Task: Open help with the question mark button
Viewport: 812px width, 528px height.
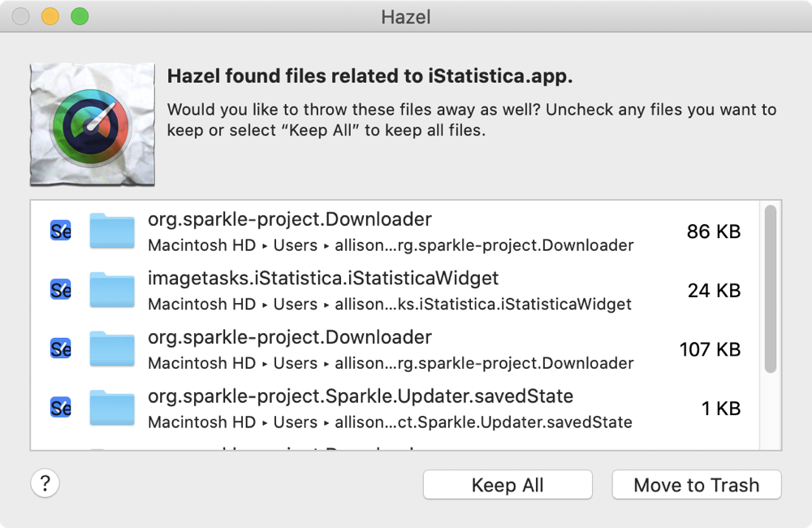Action: click(x=45, y=484)
